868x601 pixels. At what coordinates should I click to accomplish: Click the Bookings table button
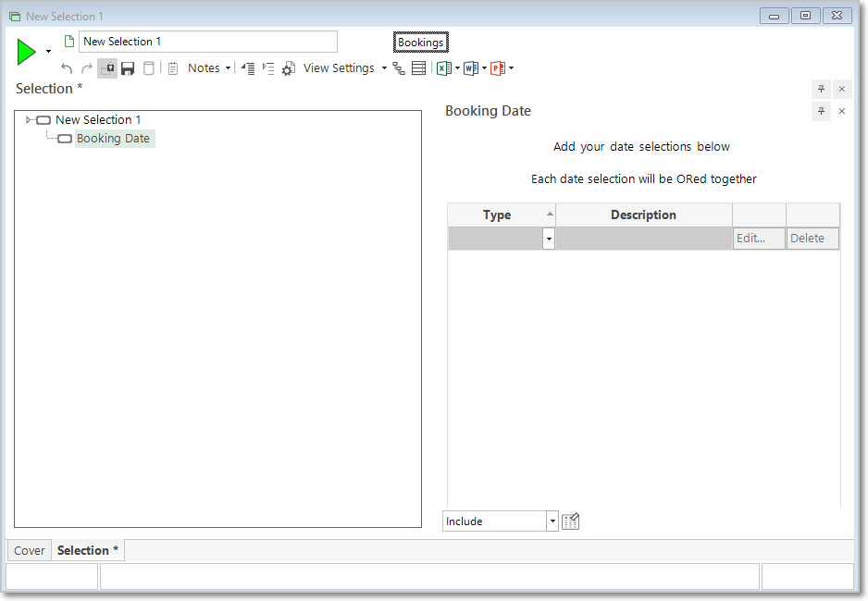tap(421, 42)
